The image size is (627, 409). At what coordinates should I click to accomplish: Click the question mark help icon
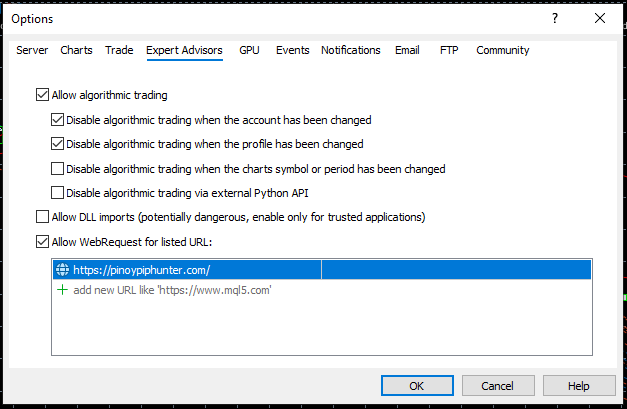click(555, 19)
